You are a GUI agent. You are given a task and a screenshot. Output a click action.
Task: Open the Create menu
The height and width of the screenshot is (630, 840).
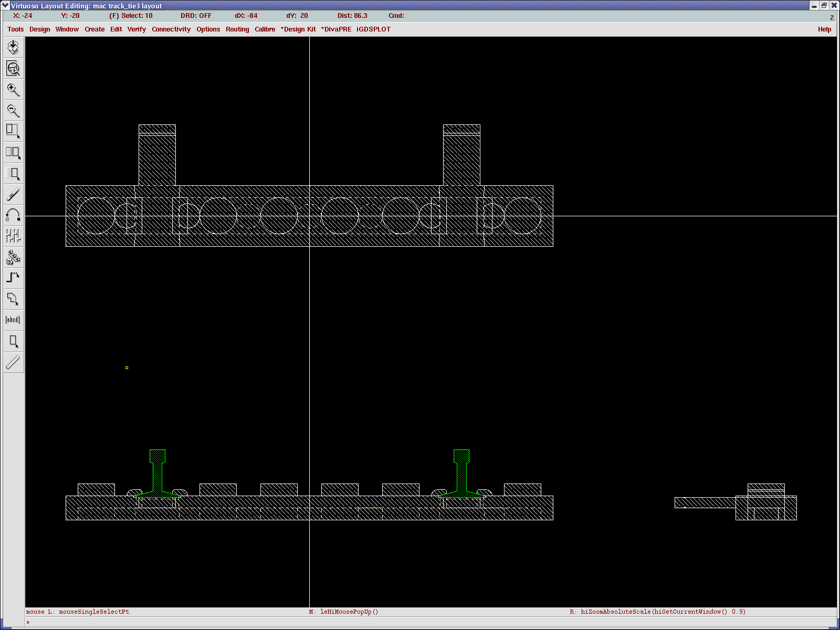pyautogui.click(x=94, y=29)
